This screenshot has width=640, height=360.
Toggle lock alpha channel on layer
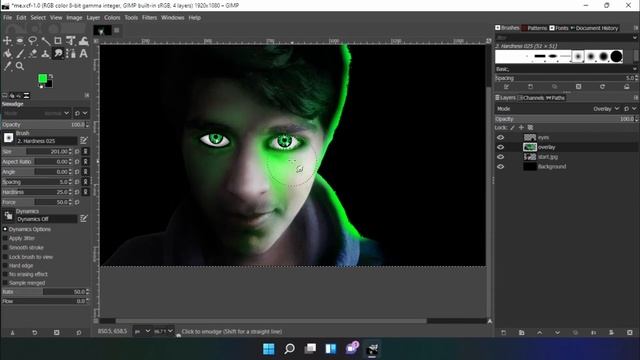point(530,128)
